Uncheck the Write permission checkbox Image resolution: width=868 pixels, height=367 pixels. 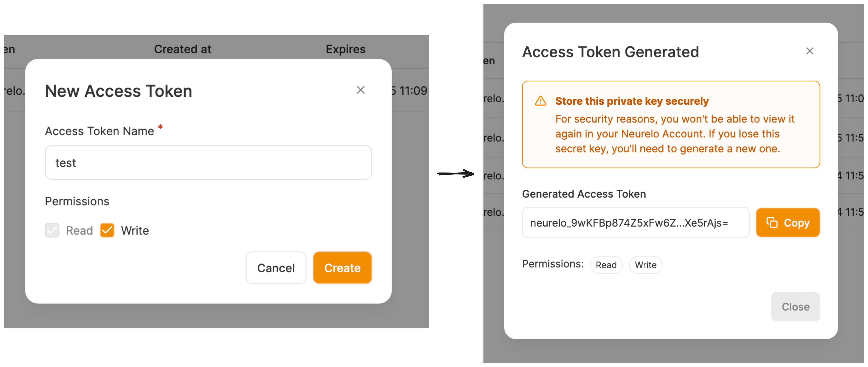(107, 230)
